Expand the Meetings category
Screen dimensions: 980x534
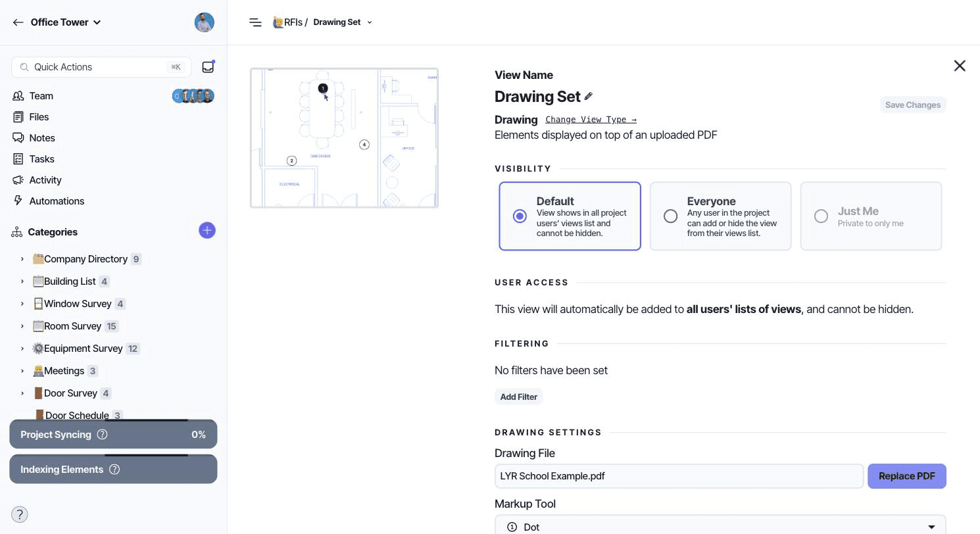click(22, 371)
